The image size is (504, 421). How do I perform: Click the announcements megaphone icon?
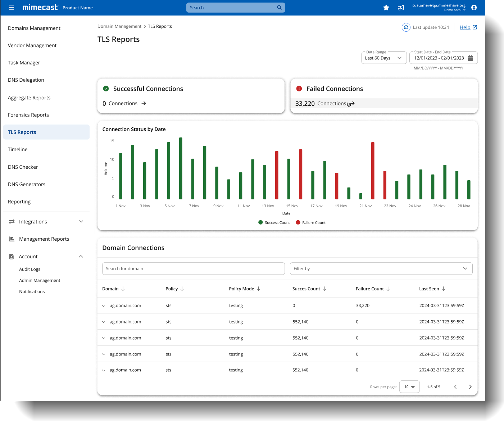tap(401, 7)
